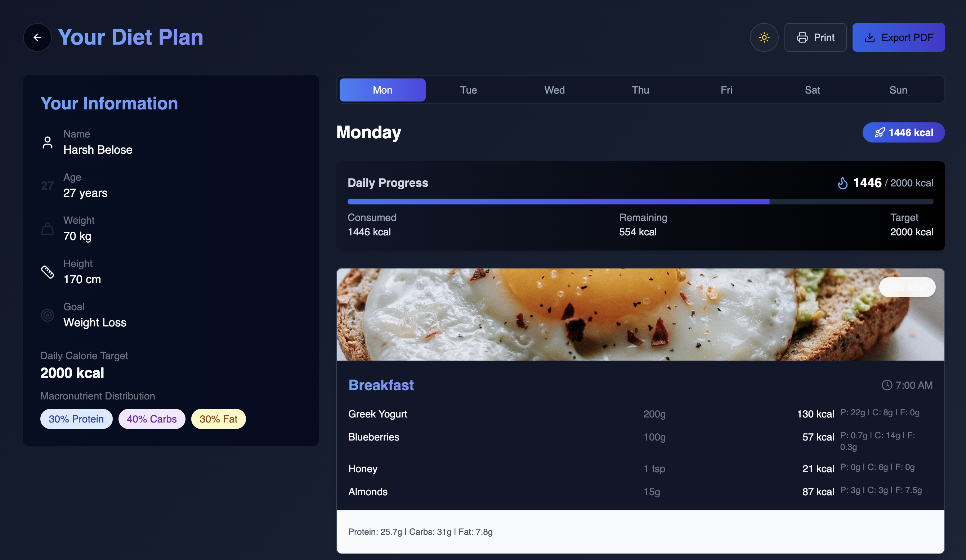Open the Thu day tab

point(640,90)
